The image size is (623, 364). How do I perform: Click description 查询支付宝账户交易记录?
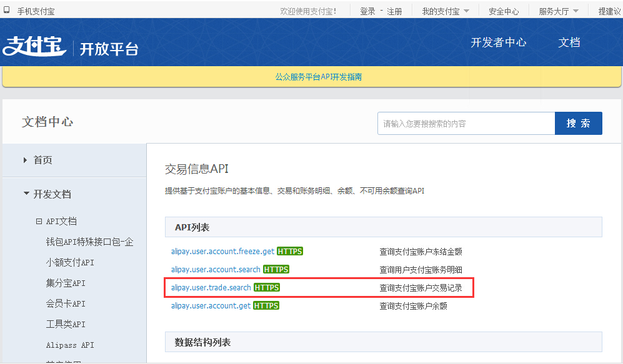[x=421, y=288]
